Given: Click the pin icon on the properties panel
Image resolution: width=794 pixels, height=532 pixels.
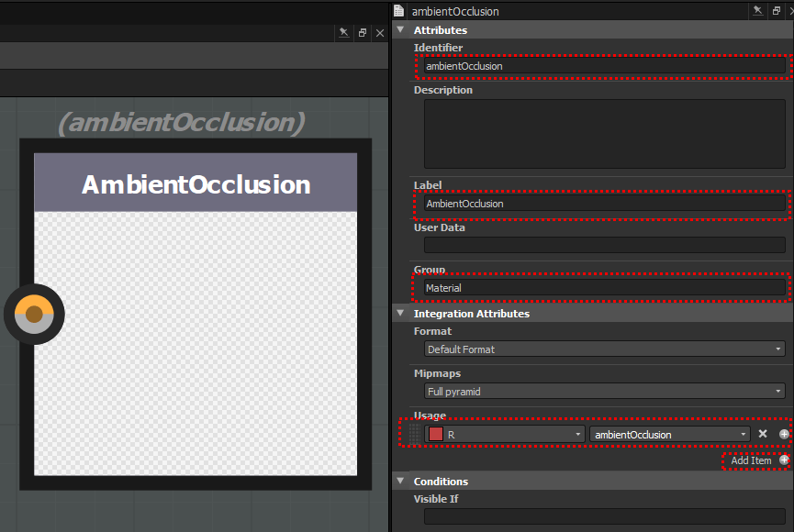Looking at the screenshot, I should point(757,10).
